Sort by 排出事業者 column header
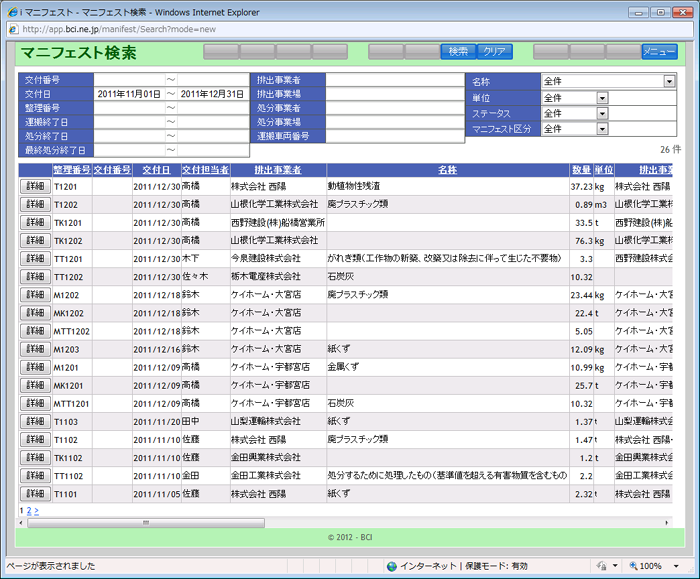Screen dimensions: 700x579 pos(278,170)
